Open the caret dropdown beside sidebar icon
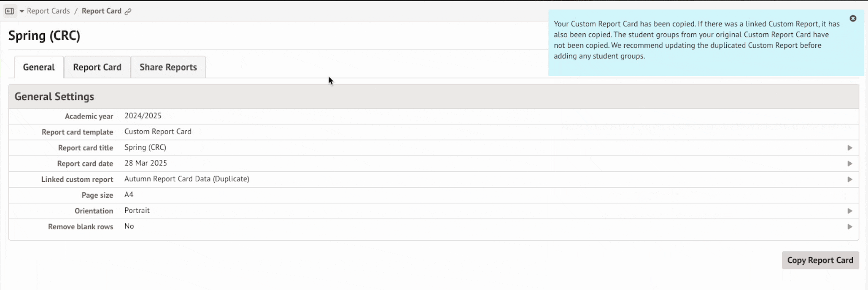868x290 pixels. pos(22,11)
